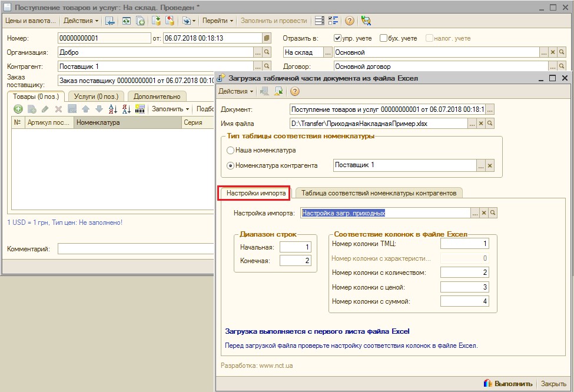574x392 pixels.
Task: Click the copy document icon in main toolbar
Action: [140, 21]
